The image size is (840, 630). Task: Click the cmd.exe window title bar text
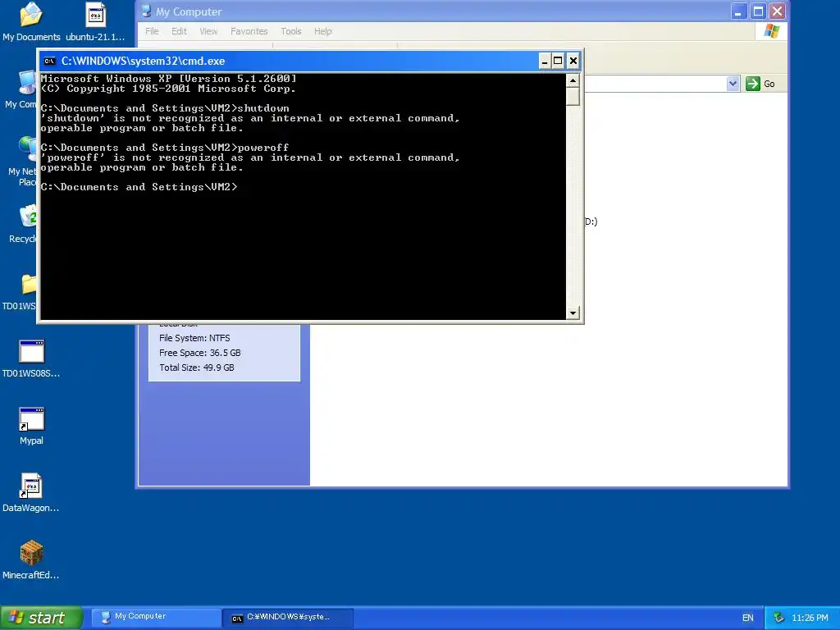pyautogui.click(x=143, y=61)
